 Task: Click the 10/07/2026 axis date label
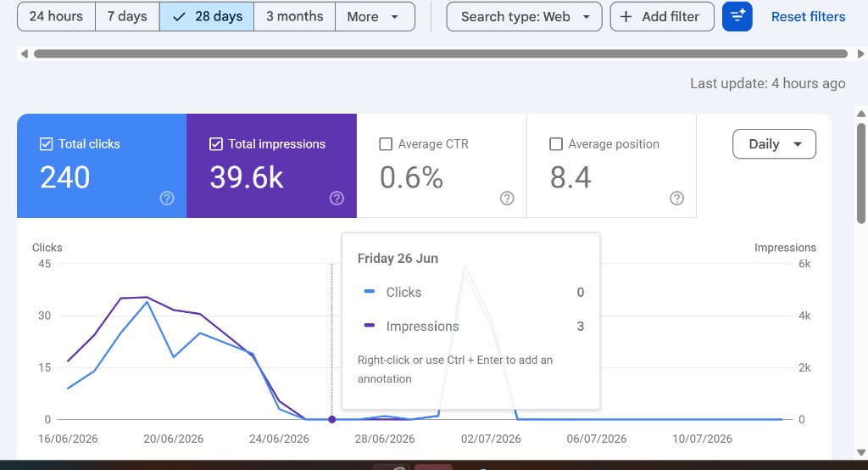[703, 439]
